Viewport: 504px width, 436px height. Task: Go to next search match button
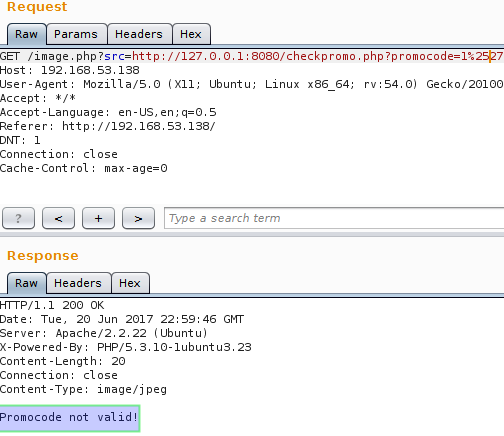(138, 218)
